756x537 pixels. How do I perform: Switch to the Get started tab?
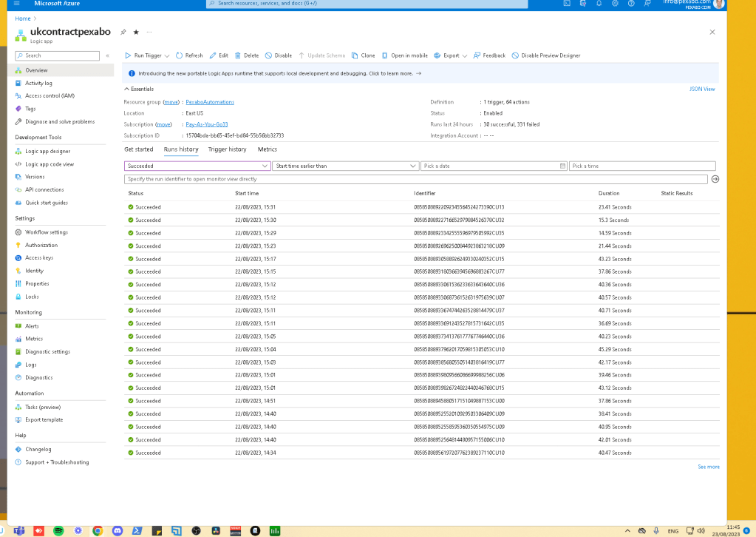[x=138, y=149]
